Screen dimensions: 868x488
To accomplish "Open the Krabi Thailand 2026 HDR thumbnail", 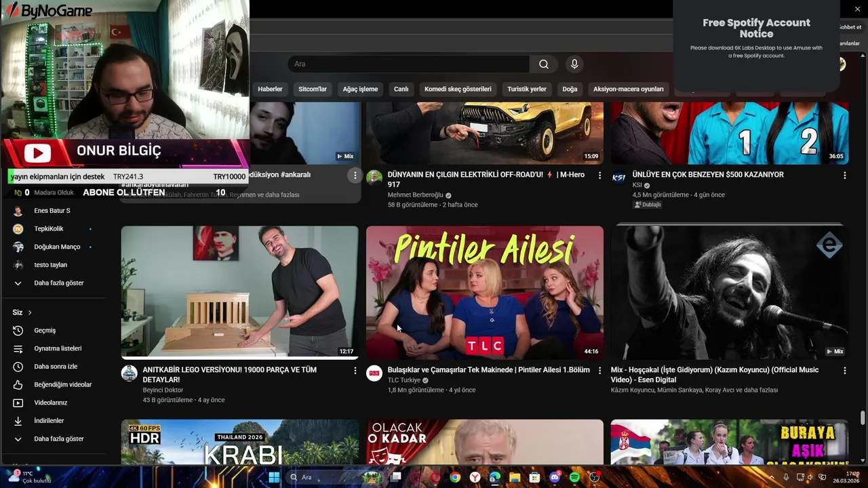I will point(240,442).
